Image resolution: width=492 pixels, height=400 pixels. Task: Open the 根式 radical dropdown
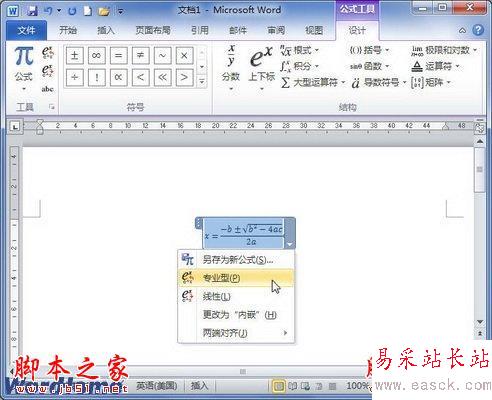[299, 50]
